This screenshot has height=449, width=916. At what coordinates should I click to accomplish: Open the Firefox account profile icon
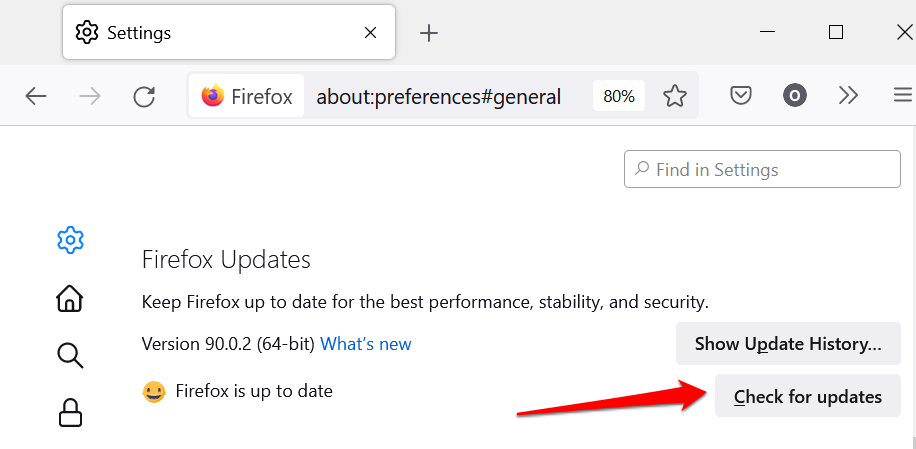pos(795,96)
